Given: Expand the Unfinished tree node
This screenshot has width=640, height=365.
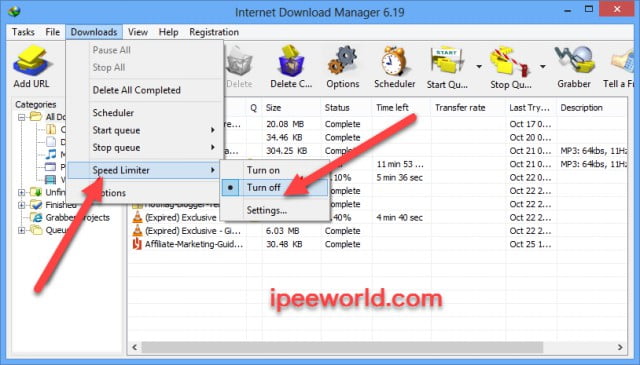Looking at the screenshot, I should (22, 192).
